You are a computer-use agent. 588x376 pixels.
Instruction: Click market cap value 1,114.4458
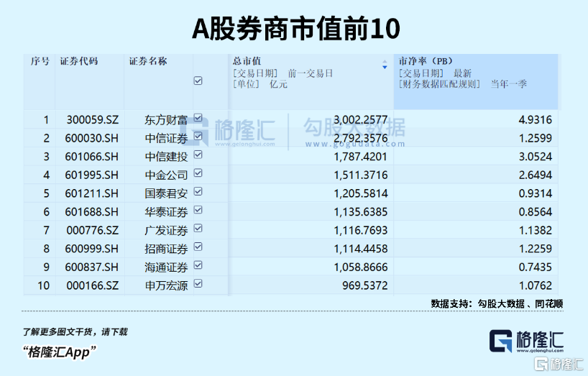point(361,249)
